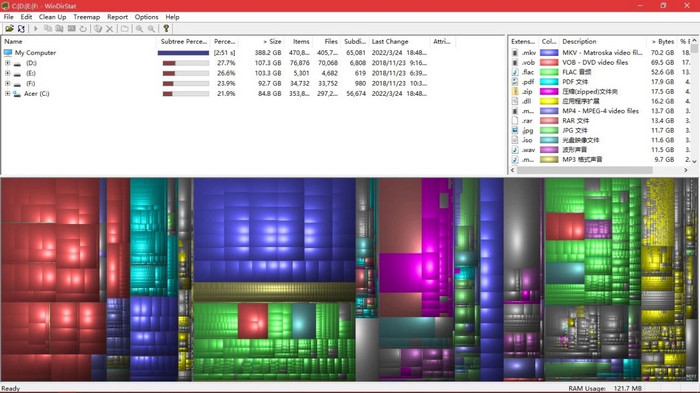Click the RAM Usage status bar entry
The height and width of the screenshot is (393, 700).
click(x=605, y=389)
